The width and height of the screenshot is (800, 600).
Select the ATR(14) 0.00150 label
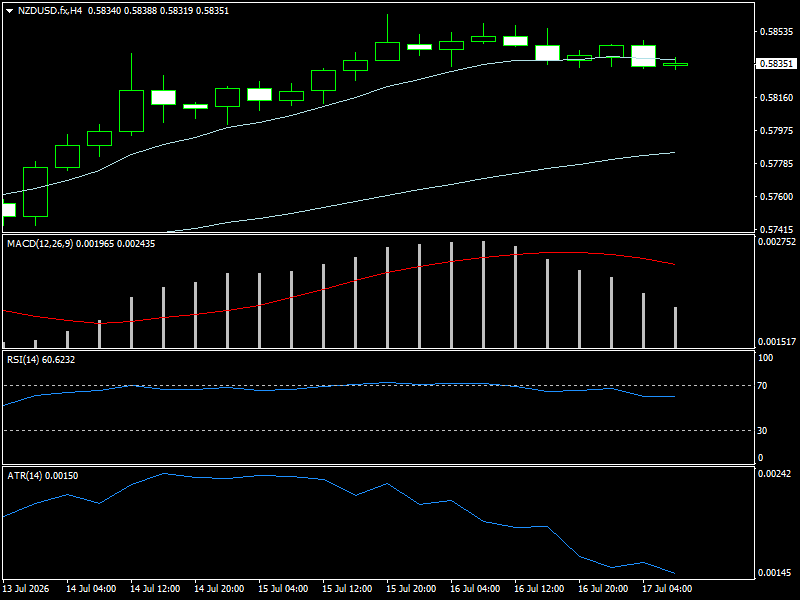click(x=43, y=476)
